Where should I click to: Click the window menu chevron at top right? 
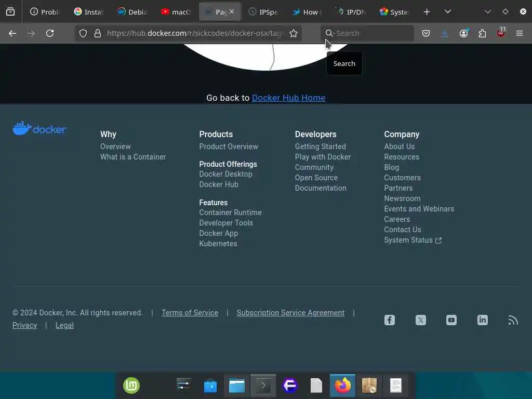tap(488, 12)
